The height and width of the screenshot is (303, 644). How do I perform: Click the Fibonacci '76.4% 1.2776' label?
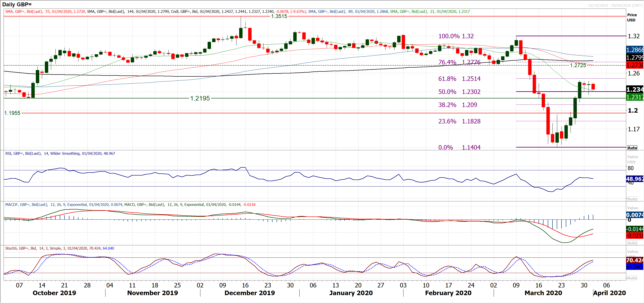click(459, 62)
